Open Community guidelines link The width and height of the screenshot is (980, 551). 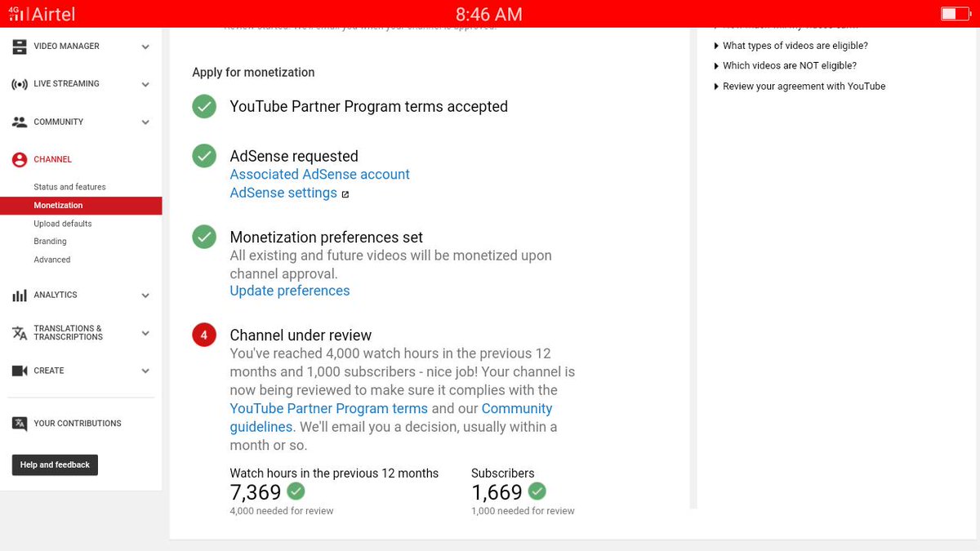tap(391, 418)
